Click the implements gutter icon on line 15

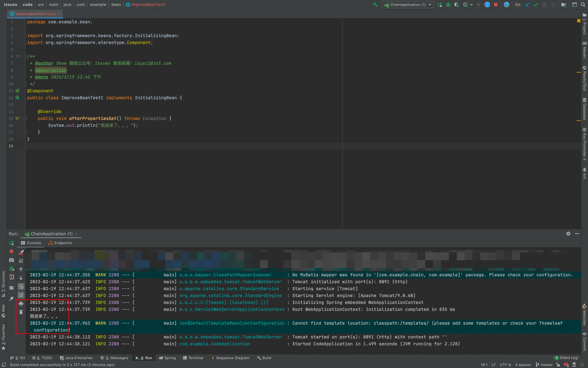point(17,118)
